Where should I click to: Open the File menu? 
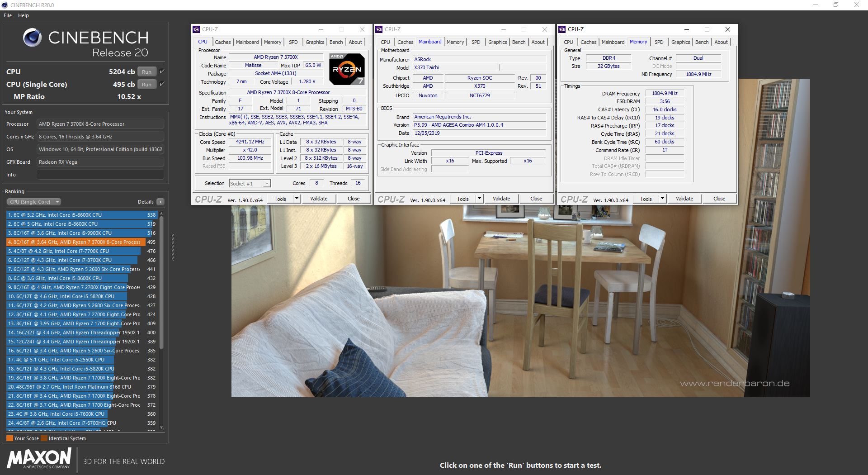coord(8,15)
